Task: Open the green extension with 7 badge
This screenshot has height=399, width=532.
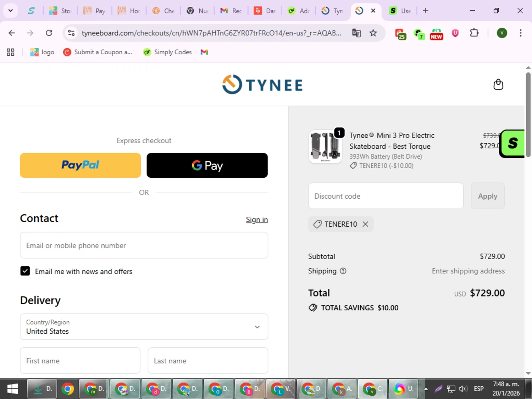Action: [419, 34]
